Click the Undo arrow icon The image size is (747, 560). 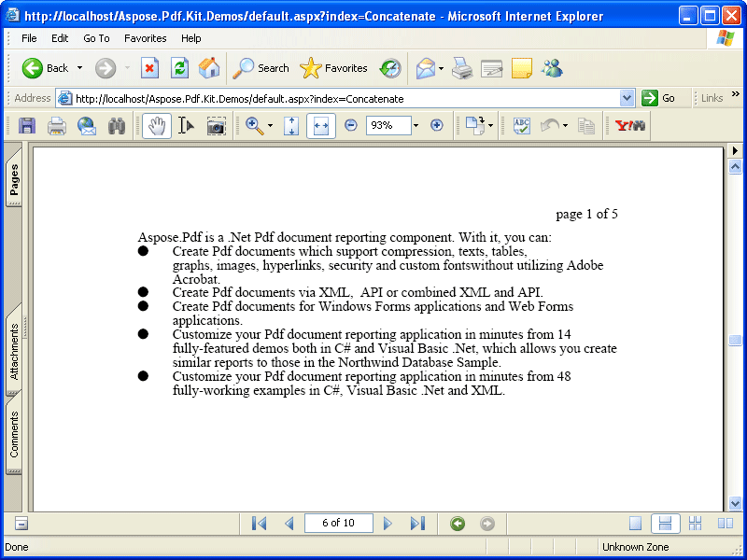tap(550, 126)
